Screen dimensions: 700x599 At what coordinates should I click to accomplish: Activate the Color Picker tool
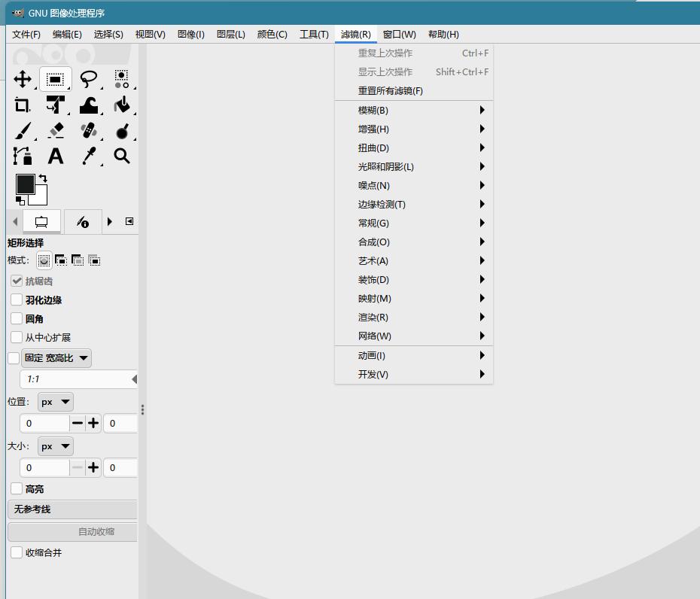[90, 156]
